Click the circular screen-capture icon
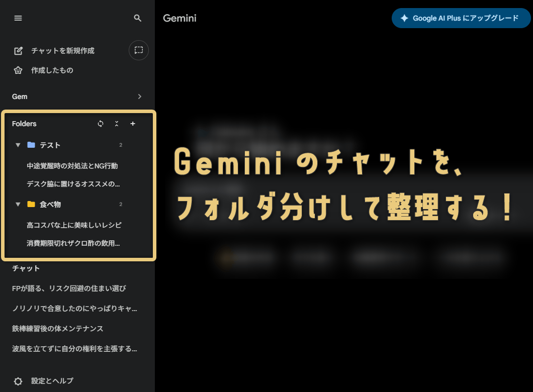 click(139, 50)
